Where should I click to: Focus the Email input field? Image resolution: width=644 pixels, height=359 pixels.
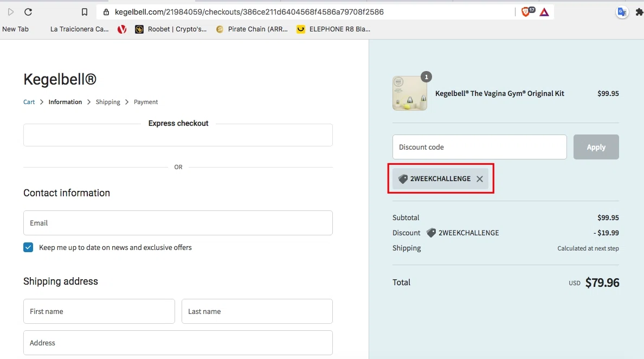click(178, 223)
